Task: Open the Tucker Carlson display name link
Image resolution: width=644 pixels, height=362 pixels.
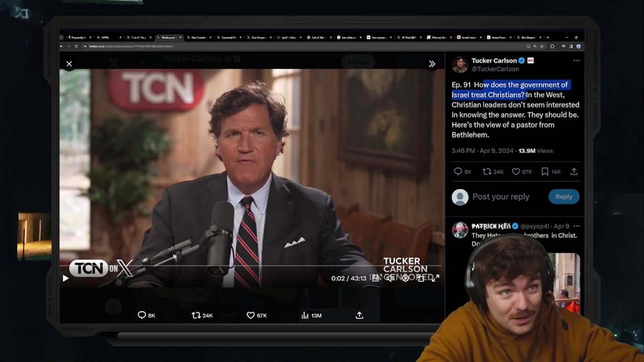Action: click(x=494, y=60)
